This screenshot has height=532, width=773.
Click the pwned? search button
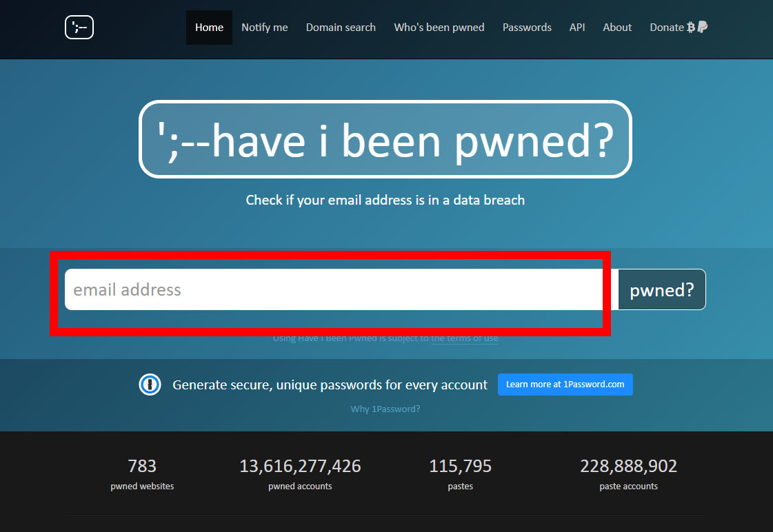(x=662, y=289)
